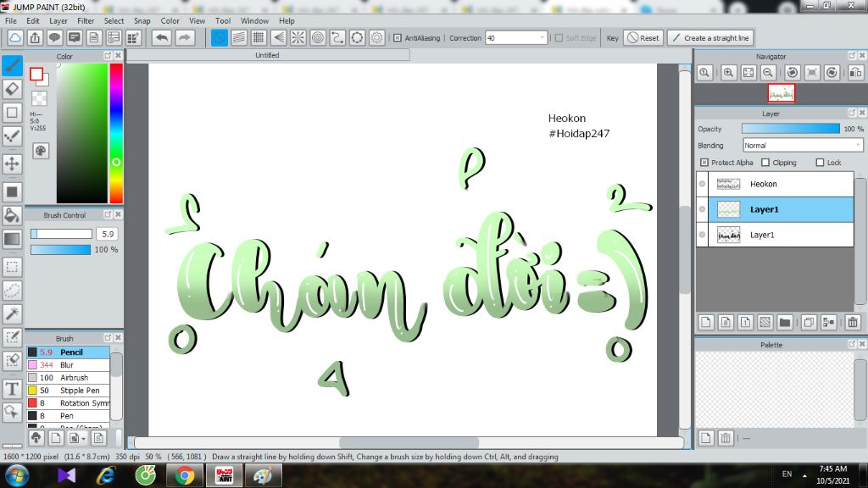Image resolution: width=868 pixels, height=488 pixels.
Task: Select the Gradient tool
Action: click(x=12, y=239)
